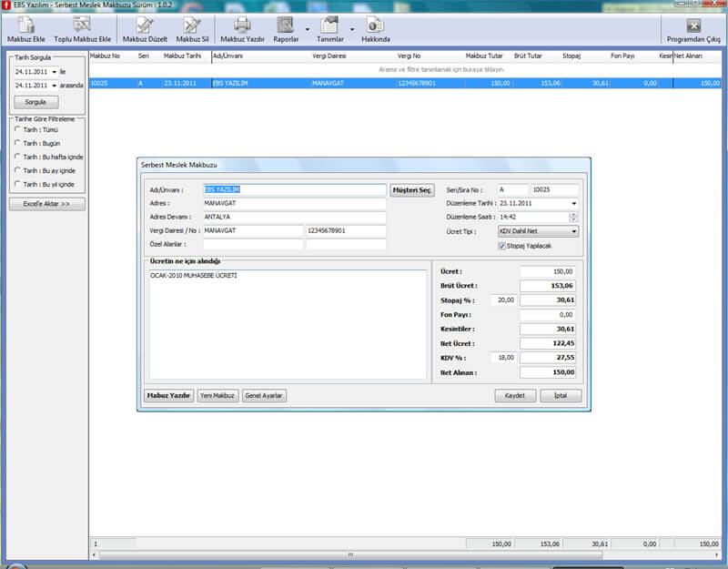Click the Brüt Tutar column header
The width and height of the screenshot is (728, 569).
pyautogui.click(x=529, y=56)
